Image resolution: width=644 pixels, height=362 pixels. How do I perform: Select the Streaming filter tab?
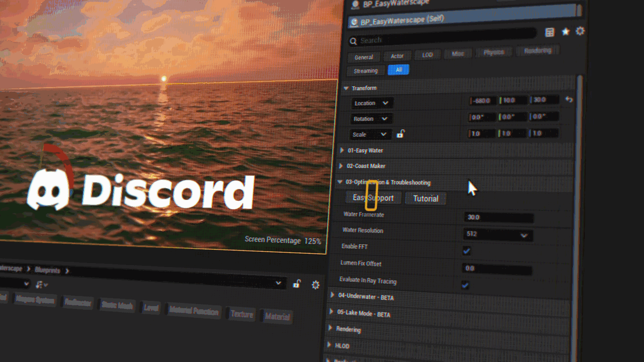365,71
